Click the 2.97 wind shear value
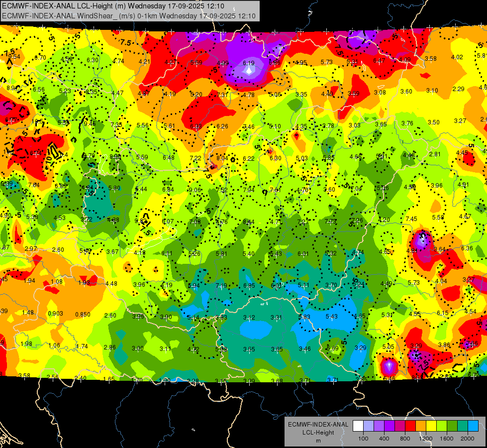The image size is (487, 448). (x=31, y=249)
